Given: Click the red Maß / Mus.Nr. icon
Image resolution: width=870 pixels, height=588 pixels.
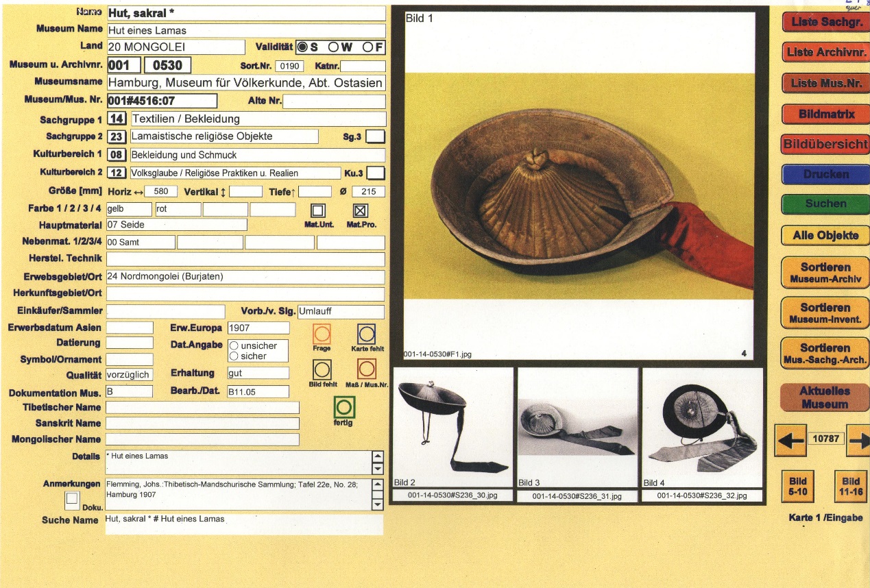Looking at the screenshot, I should pos(367,370).
